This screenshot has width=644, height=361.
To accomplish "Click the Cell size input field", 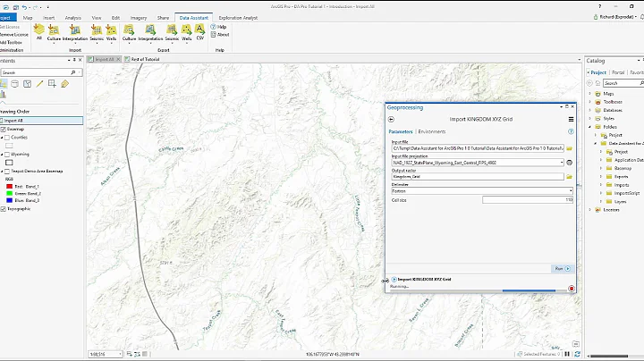I will click(x=528, y=200).
